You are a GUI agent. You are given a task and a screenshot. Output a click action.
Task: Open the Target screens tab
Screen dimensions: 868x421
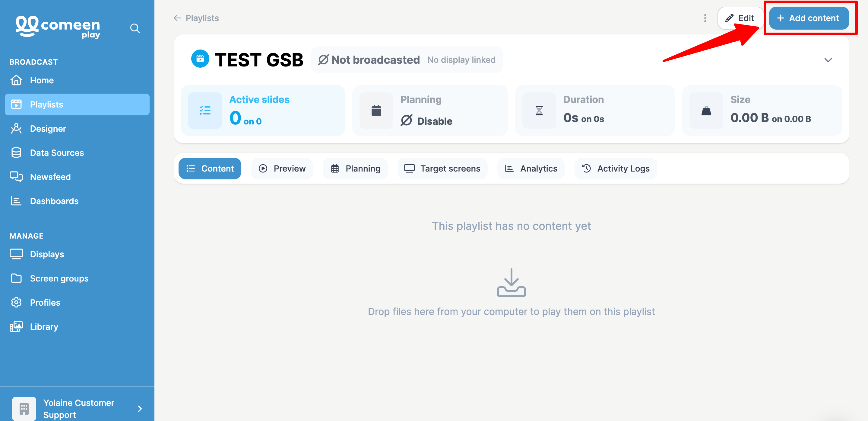tap(442, 168)
